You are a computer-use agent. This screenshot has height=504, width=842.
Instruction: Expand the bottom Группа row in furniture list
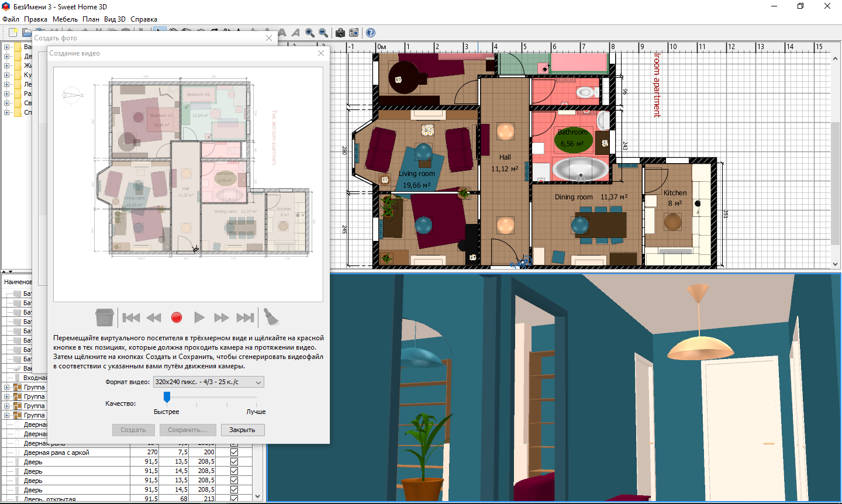pyautogui.click(x=6, y=415)
